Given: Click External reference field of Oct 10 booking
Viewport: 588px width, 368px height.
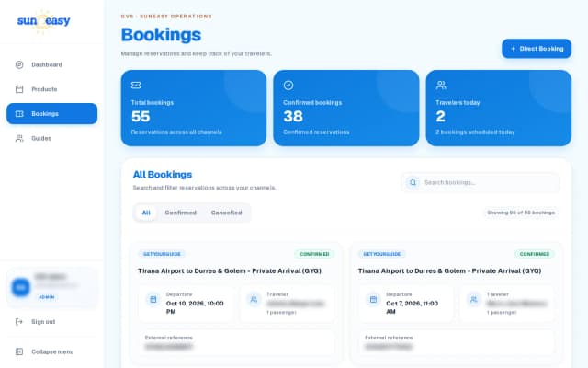Looking at the screenshot, I should [x=236, y=342].
